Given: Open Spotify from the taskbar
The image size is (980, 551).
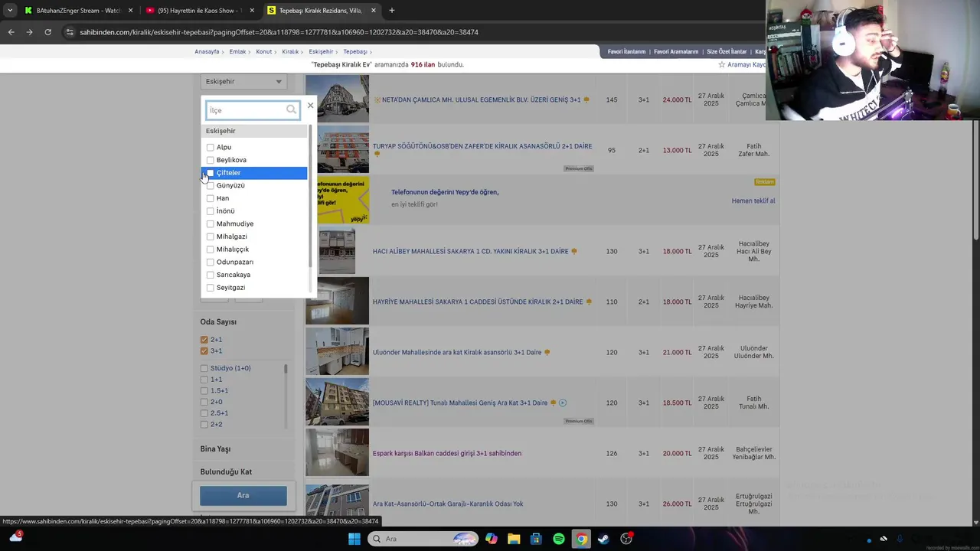Looking at the screenshot, I should coord(559,539).
